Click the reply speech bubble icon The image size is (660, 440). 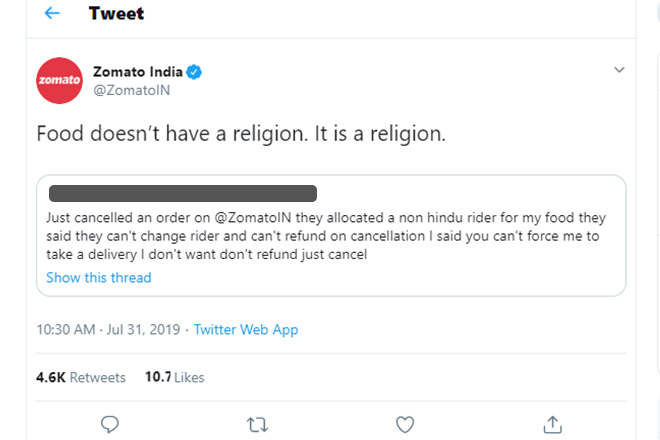point(110,424)
